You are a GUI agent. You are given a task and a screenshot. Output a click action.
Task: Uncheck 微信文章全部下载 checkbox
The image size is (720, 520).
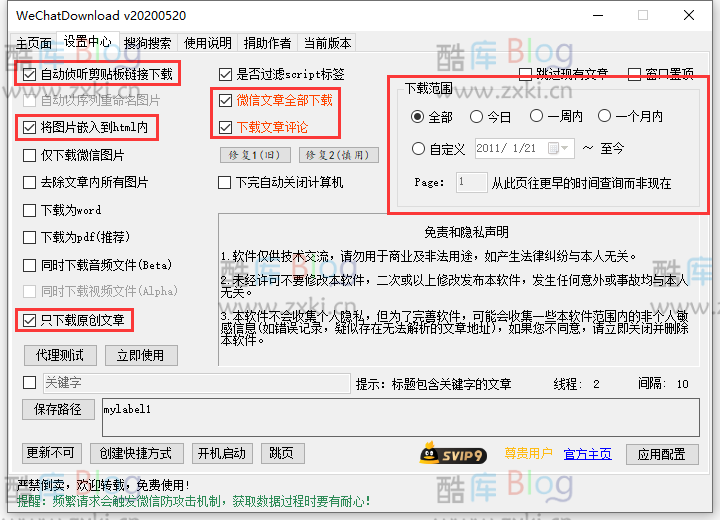click(225, 100)
